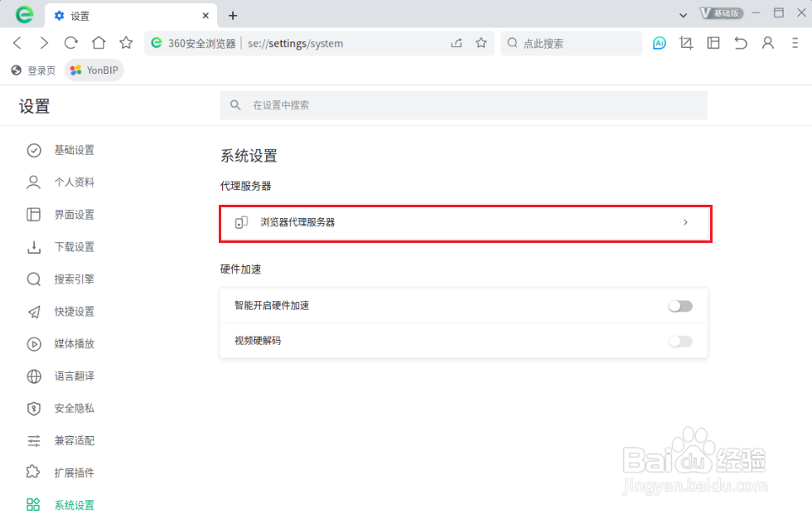
Task: Toggle 智能开启硬件加速 switch
Action: click(x=680, y=306)
